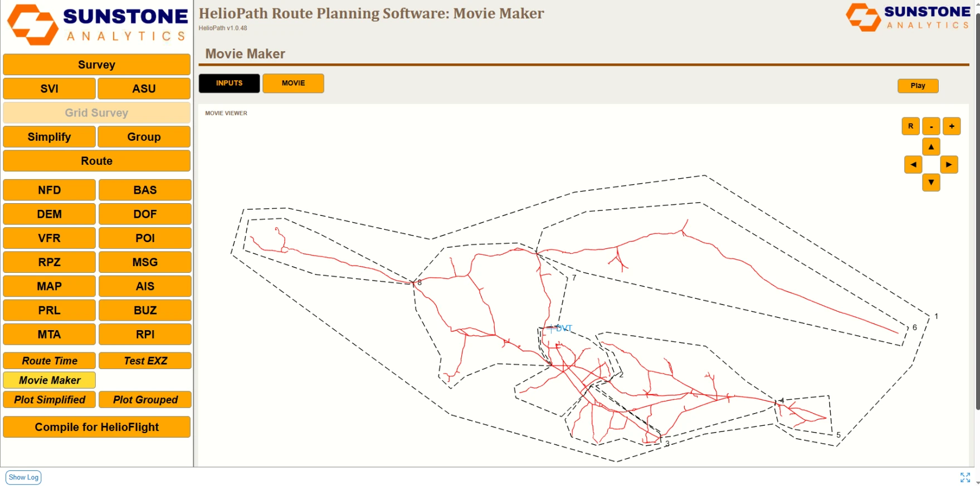Click zone label 5 on the map
This screenshot has height=486, width=980.
[x=838, y=435]
